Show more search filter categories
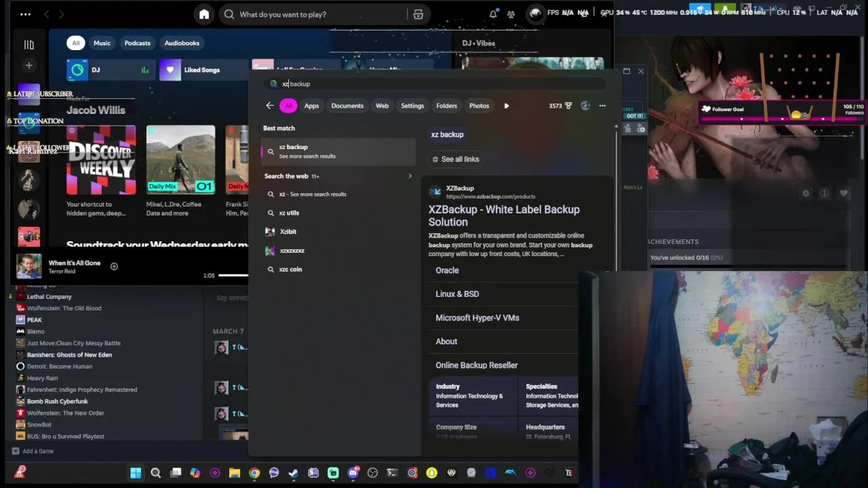The width and height of the screenshot is (868, 488). pyautogui.click(x=507, y=106)
